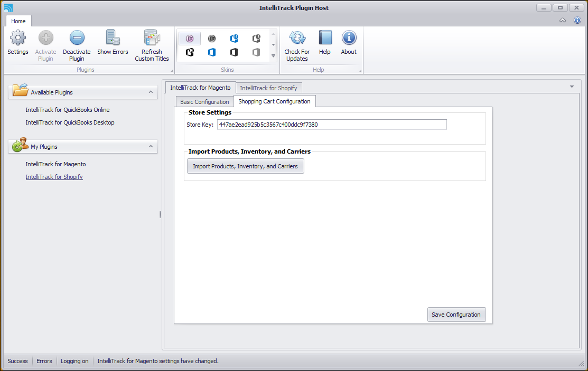Switch to the IntelliTrack for Magento tab
588x371 pixels.
[200, 87]
